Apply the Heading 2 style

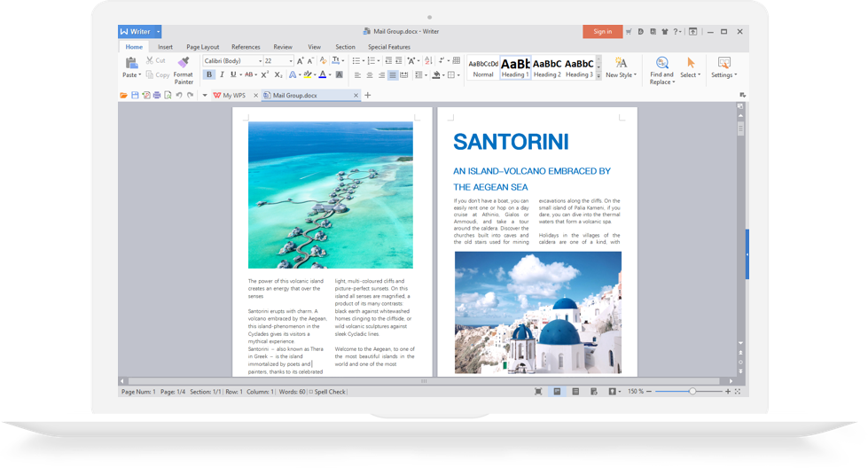pos(547,67)
